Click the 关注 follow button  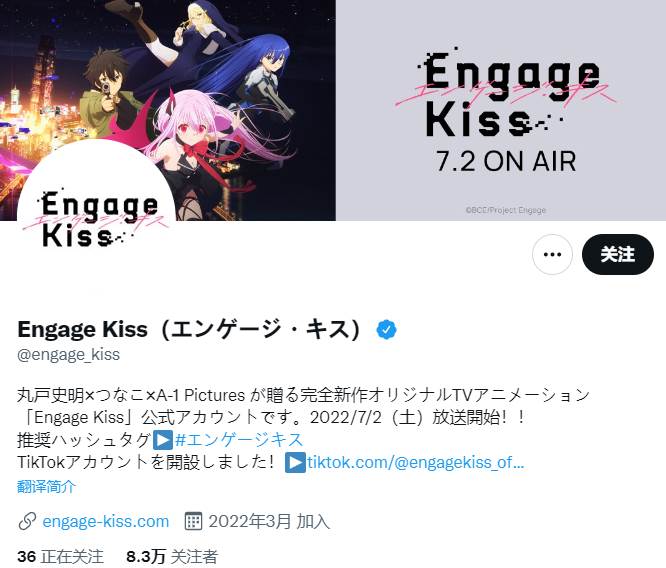coord(618,254)
